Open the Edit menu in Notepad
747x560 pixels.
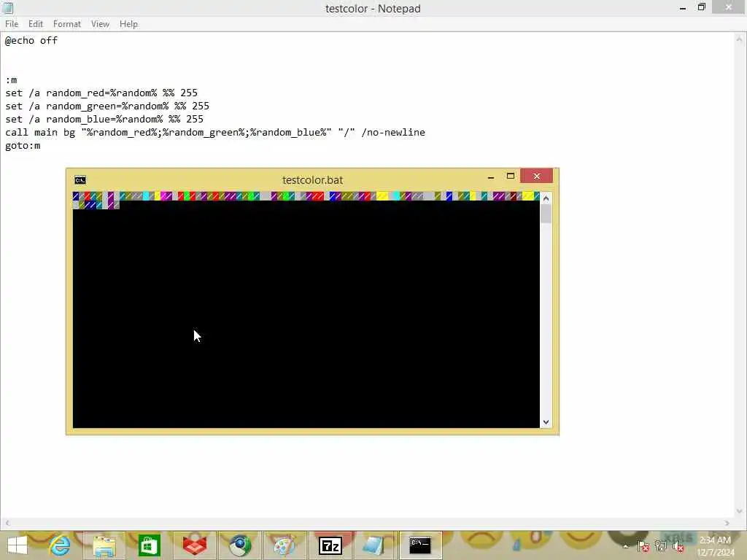point(36,24)
